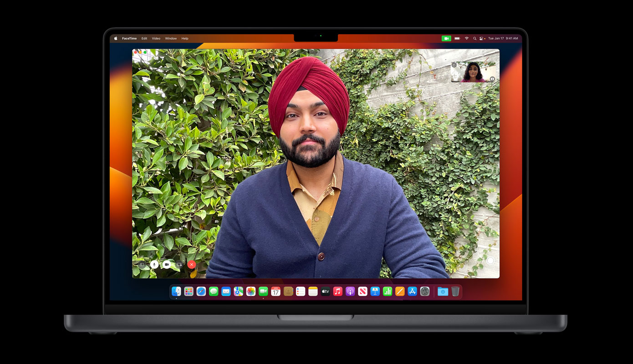Screen dimensions: 633x364
Task: Mute the microphone in FaceTime call
Action: 154,264
